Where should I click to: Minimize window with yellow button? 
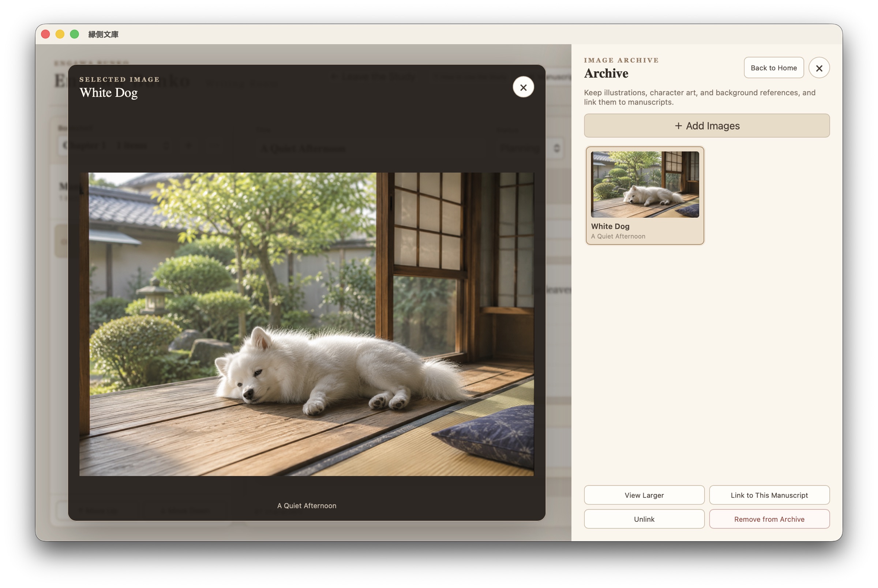click(60, 34)
